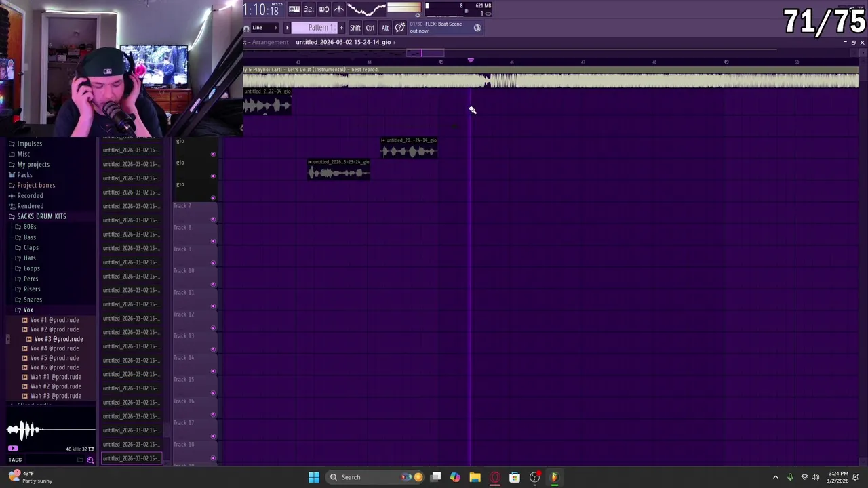
Task: Open the Hats subfolder
Action: 30,258
